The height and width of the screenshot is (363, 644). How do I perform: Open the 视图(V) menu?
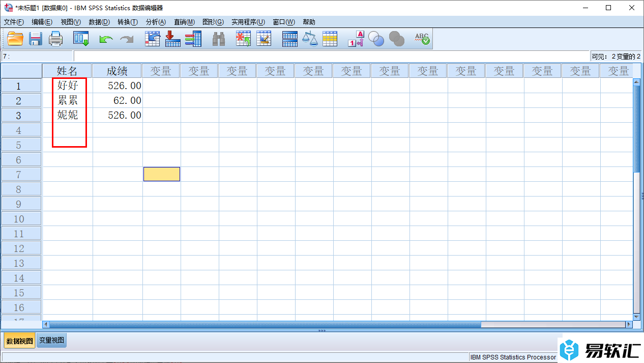coord(71,22)
